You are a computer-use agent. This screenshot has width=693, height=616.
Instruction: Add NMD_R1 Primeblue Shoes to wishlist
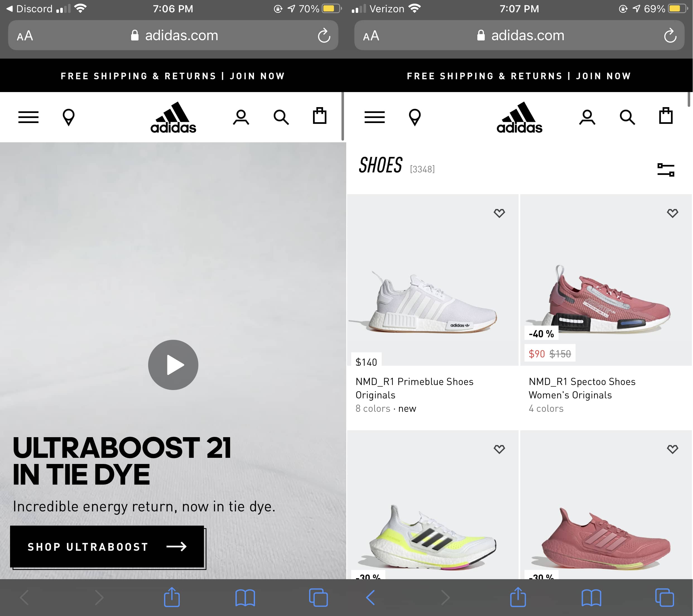499,213
